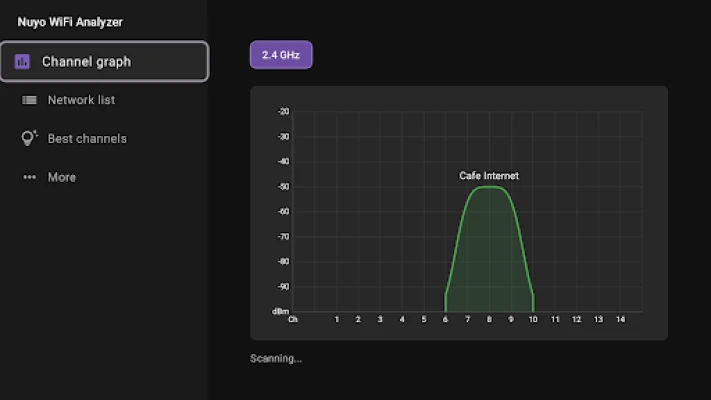711x400 pixels.
Task: Toggle the 2.4 GHz band button
Action: point(281,56)
